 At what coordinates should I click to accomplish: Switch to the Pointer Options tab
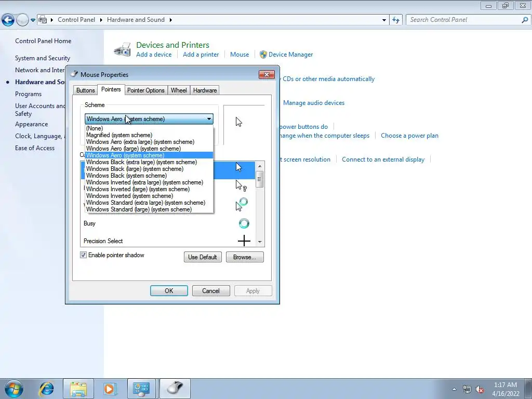(145, 90)
